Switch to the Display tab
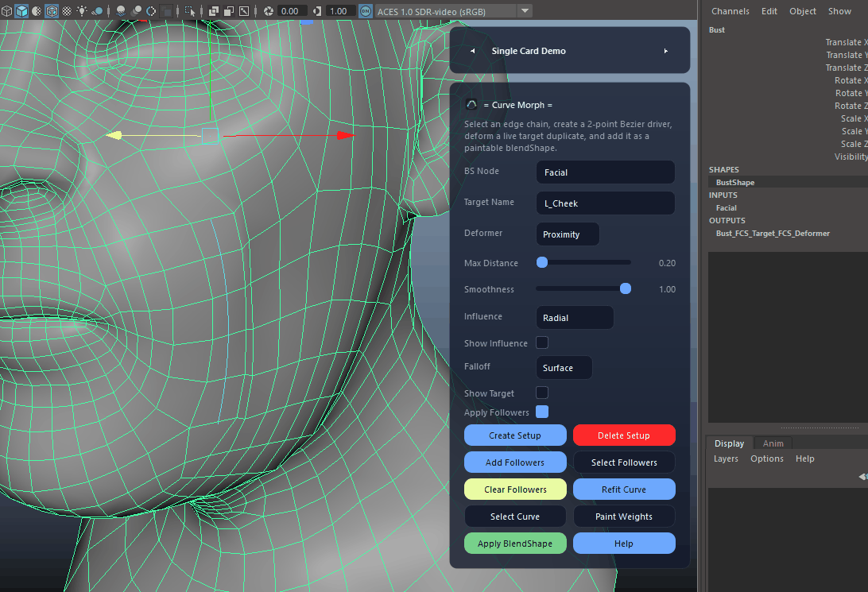868x592 pixels. pos(729,443)
